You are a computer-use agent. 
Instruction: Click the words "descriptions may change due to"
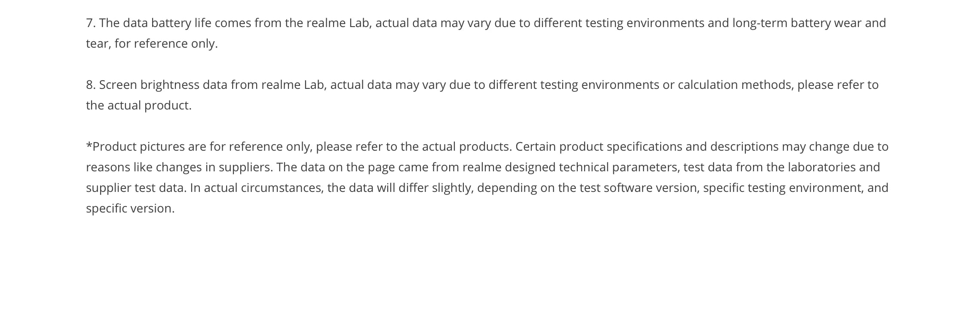pyautogui.click(x=799, y=147)
